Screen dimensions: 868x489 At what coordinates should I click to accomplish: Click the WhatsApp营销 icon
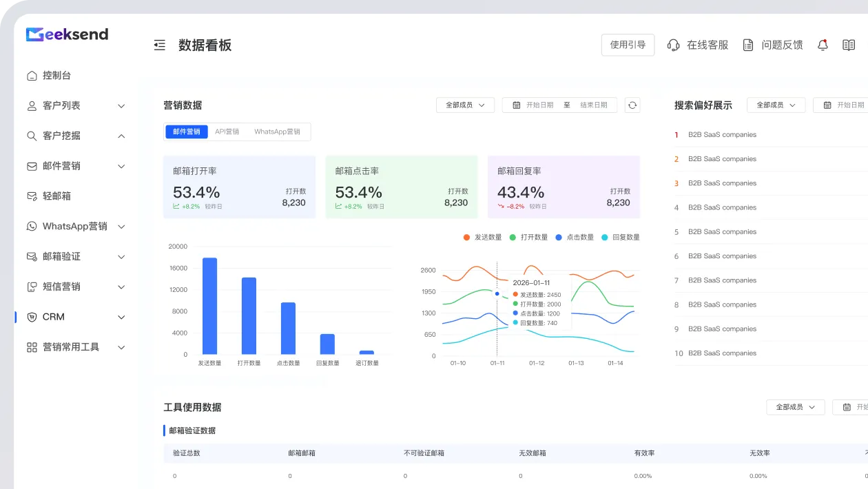tap(32, 227)
